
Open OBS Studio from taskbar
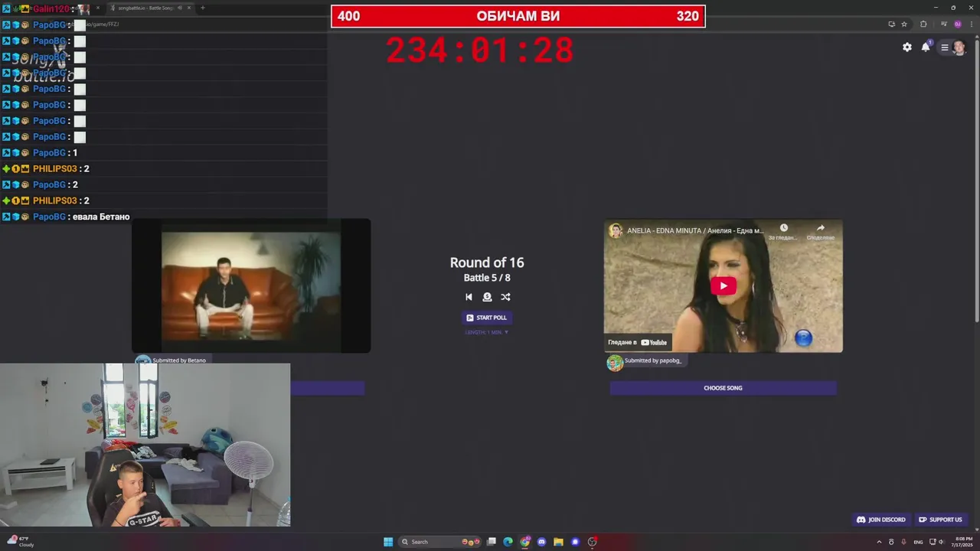(x=592, y=542)
